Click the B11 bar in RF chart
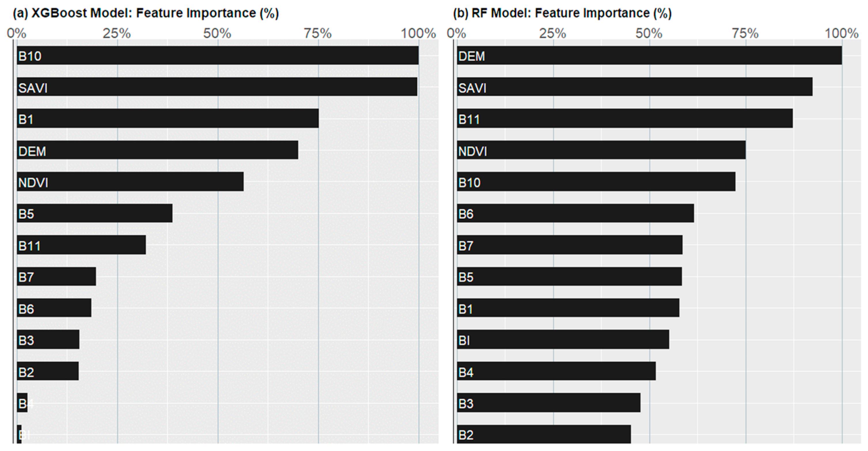The width and height of the screenshot is (868, 451). pos(625,119)
